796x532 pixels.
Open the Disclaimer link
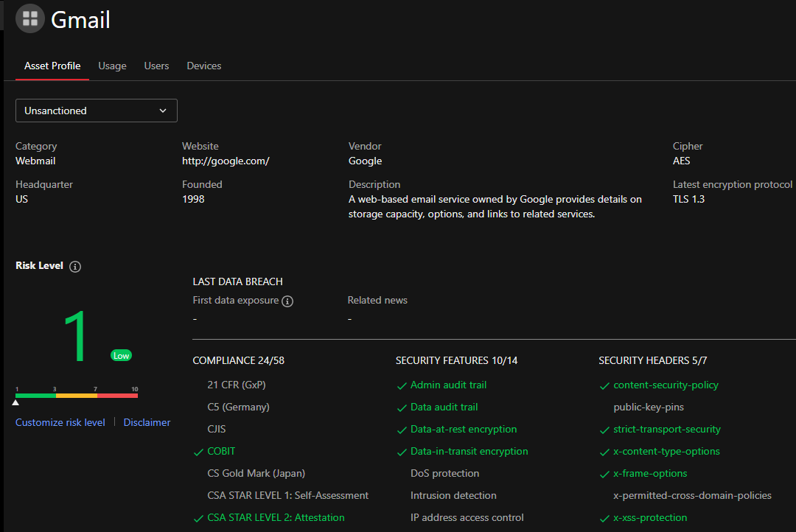[147, 422]
